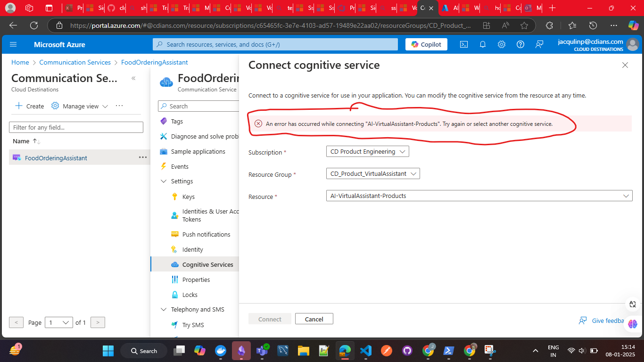Go to the previous page of results
Screen dimensions: 644x362
point(16,322)
